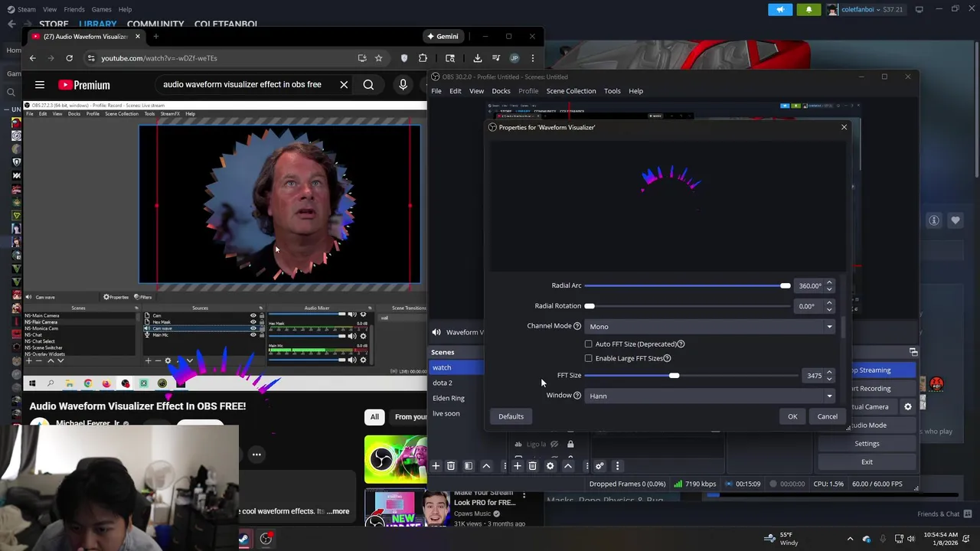The height and width of the screenshot is (551, 980).
Task: Add a scene with the Scenes plus icon
Action: [x=436, y=466]
